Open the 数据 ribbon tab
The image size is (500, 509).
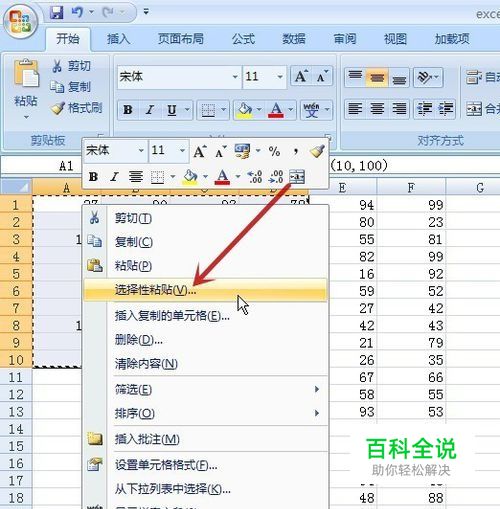pos(294,39)
